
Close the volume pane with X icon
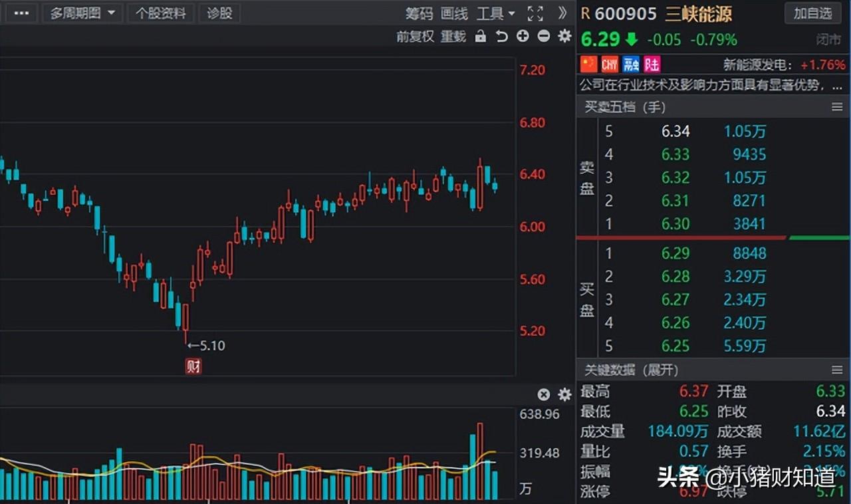coord(543,394)
